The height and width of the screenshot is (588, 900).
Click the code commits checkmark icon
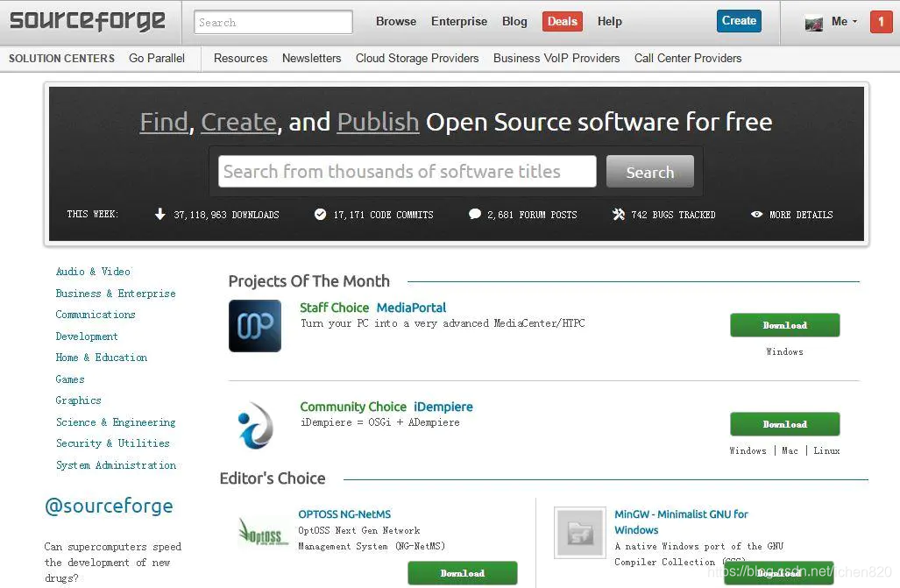320,214
